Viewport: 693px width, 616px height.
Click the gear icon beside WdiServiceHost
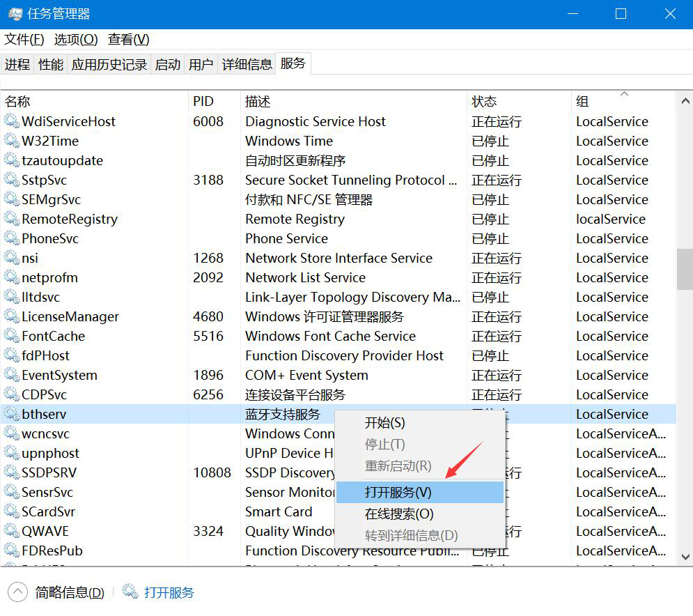coord(12,121)
